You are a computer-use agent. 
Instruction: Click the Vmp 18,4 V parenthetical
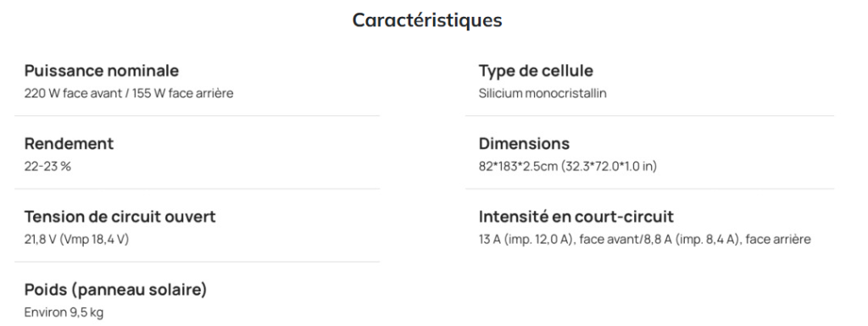pyautogui.click(x=93, y=240)
